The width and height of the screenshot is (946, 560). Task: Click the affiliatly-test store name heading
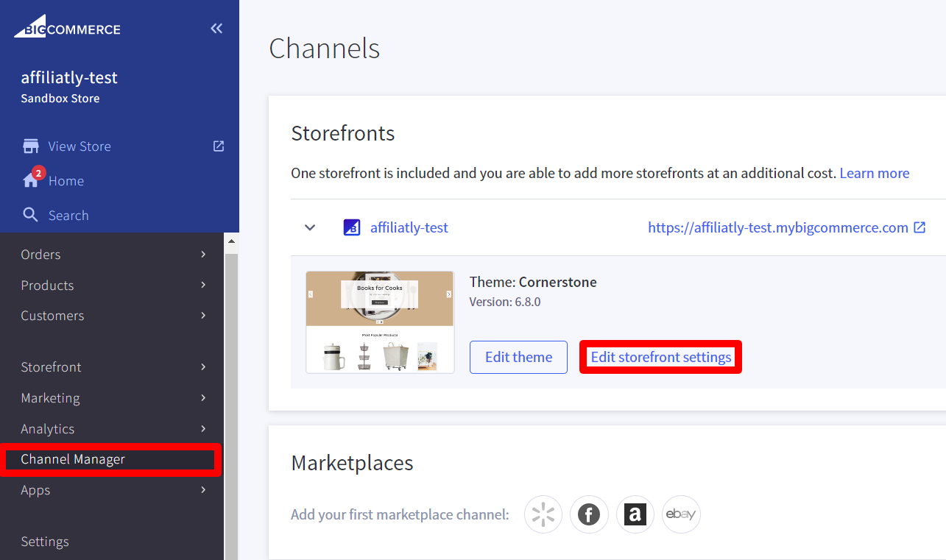pos(69,77)
